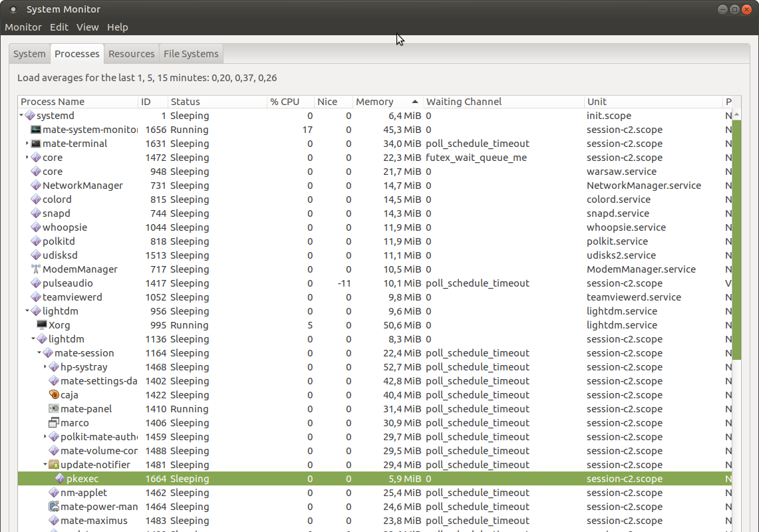Click the mate-maximus process icon
759x532 pixels.
point(54,521)
